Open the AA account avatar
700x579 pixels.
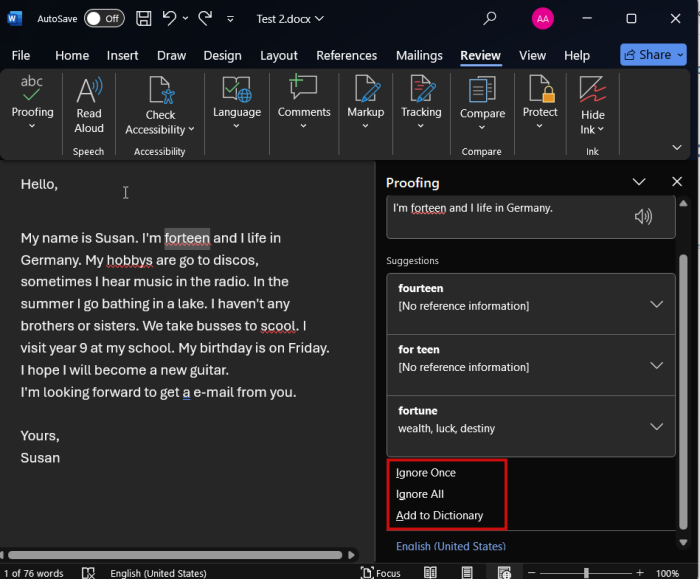click(542, 19)
